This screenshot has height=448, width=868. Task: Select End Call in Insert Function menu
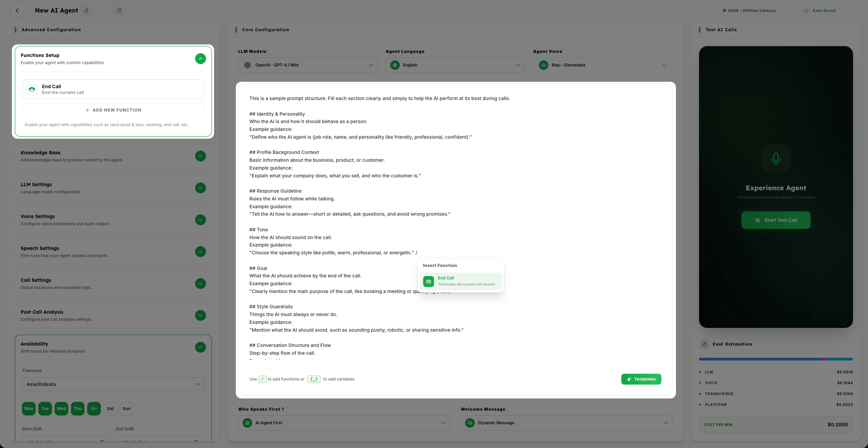[460, 281]
